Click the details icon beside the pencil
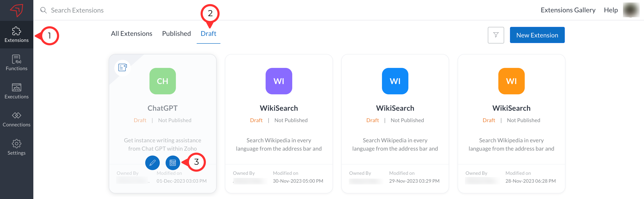The image size is (644, 199). (173, 163)
